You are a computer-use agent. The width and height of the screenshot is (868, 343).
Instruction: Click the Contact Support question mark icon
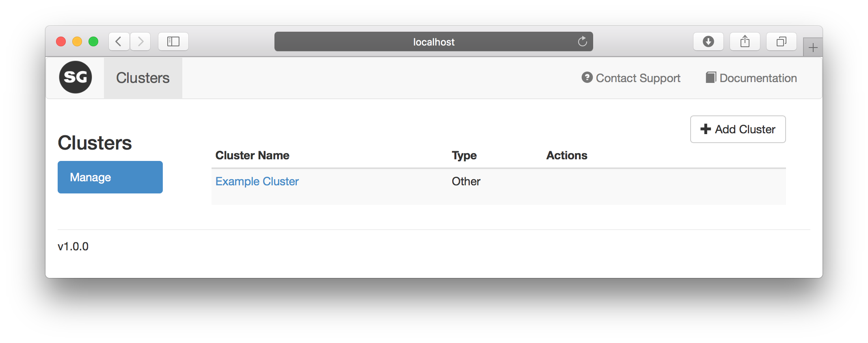587,77
